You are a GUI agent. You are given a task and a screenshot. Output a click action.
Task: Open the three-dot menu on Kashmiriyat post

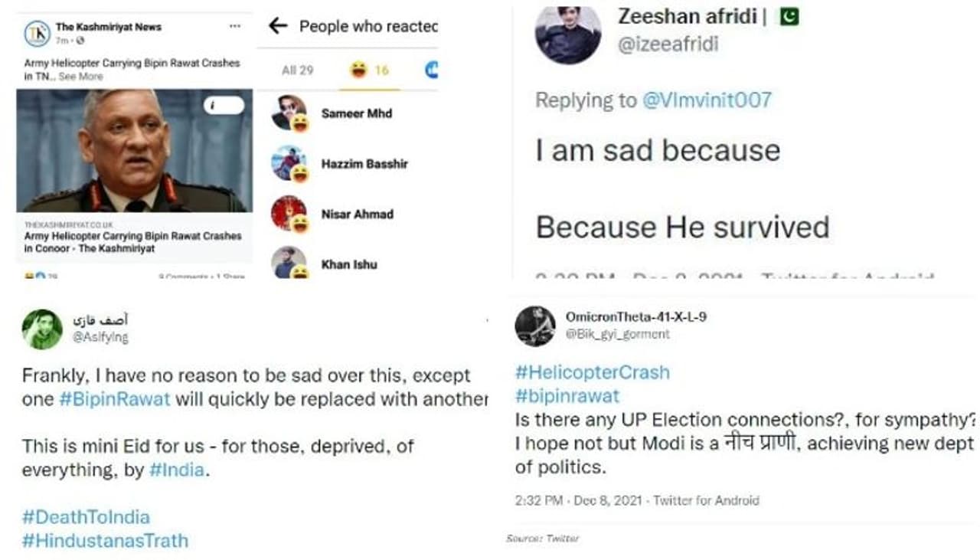(x=235, y=27)
